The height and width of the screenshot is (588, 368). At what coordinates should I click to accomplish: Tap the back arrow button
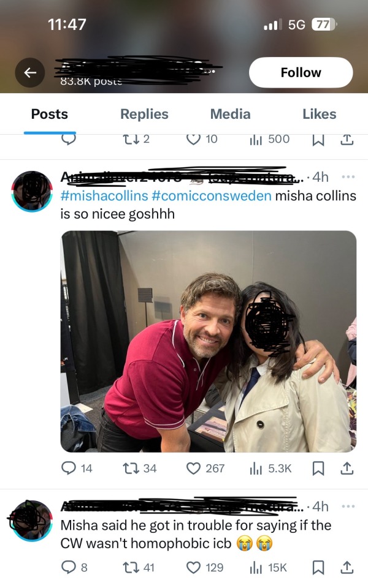pos(30,73)
